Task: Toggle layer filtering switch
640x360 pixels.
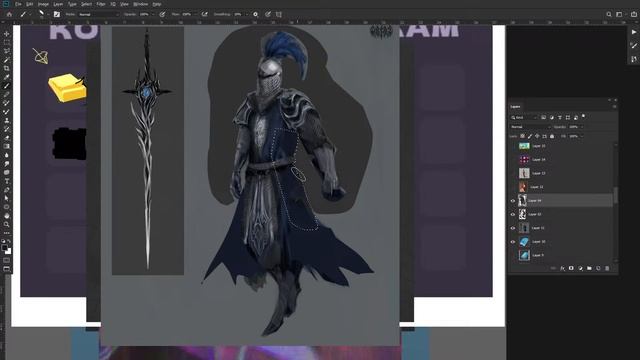Action: pos(583,116)
